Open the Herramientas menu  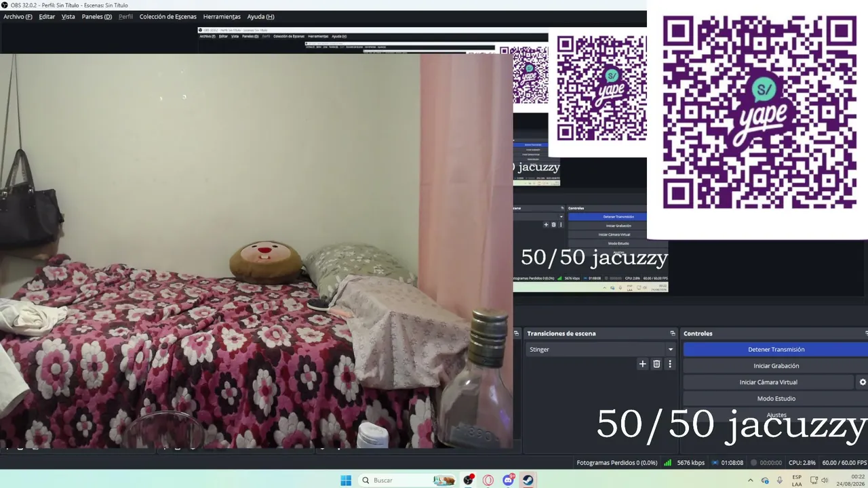click(x=222, y=16)
